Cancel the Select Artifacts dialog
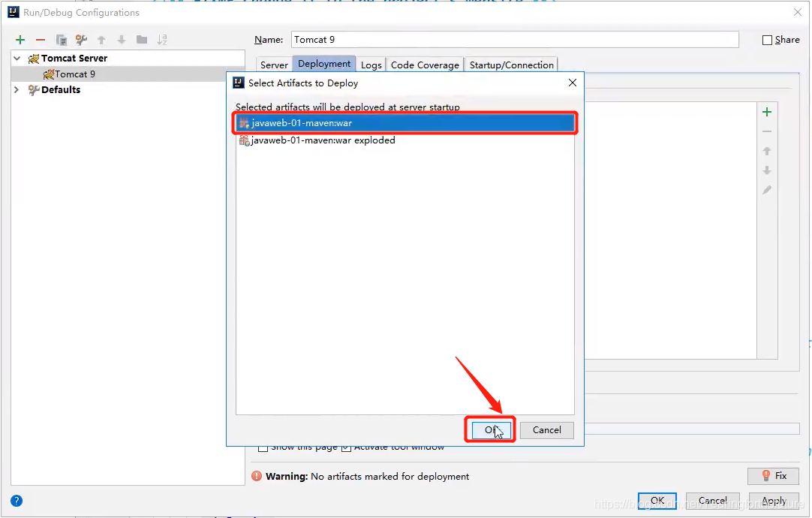Screen dimensions: 812x518 pos(547,430)
